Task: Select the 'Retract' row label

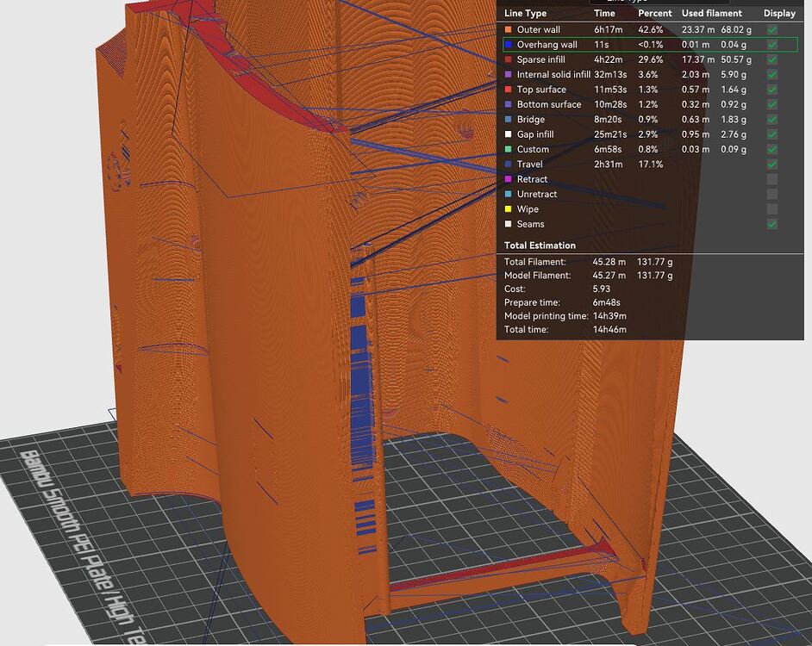Action: [532, 180]
